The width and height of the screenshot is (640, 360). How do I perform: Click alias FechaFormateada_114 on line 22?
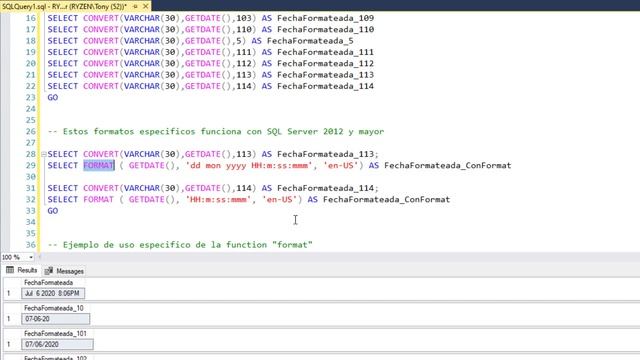pos(325,86)
